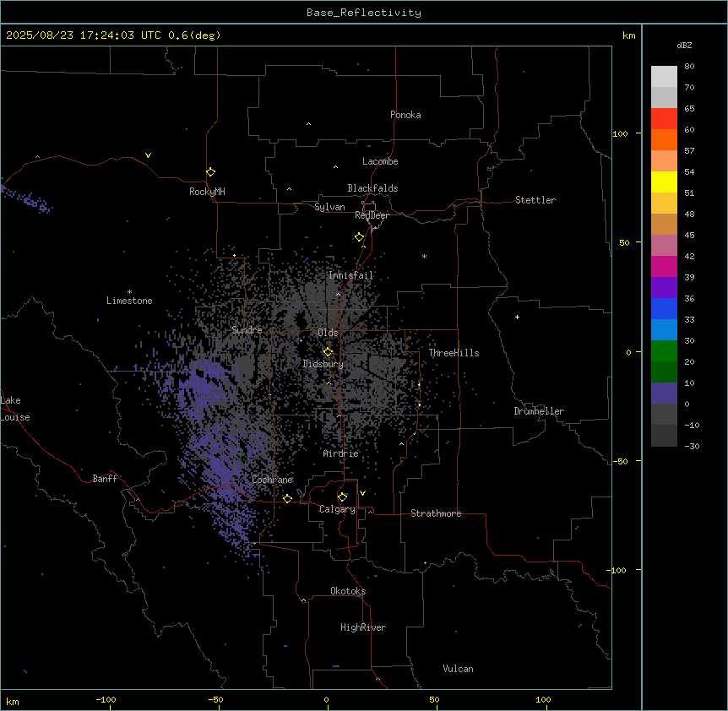
Task: Click the RockyMH label
Action: 207,192
